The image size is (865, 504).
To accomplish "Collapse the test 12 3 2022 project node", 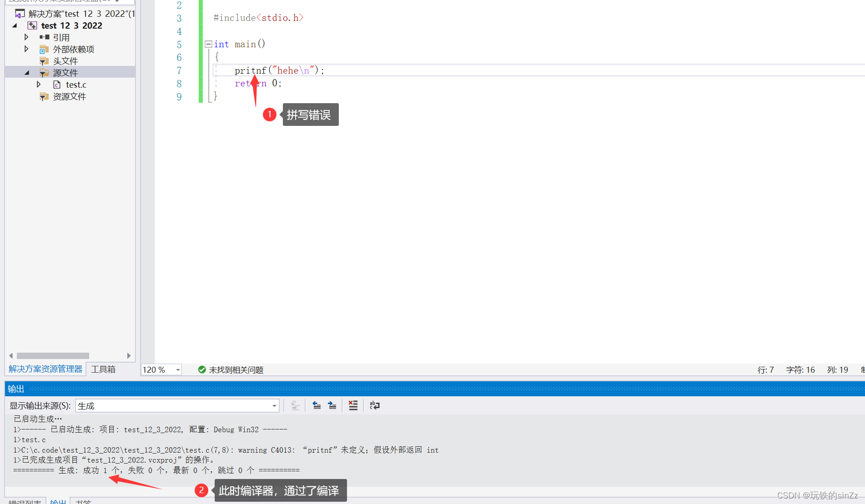I will pos(15,25).
